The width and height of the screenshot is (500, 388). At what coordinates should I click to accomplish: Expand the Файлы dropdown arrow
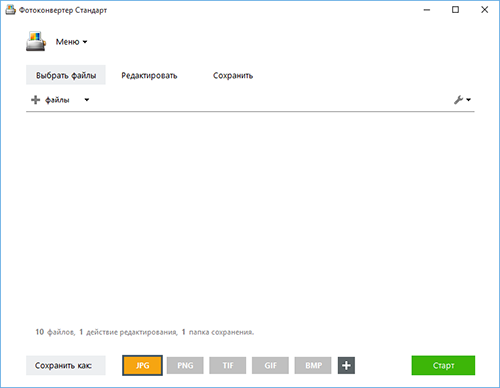(x=87, y=100)
